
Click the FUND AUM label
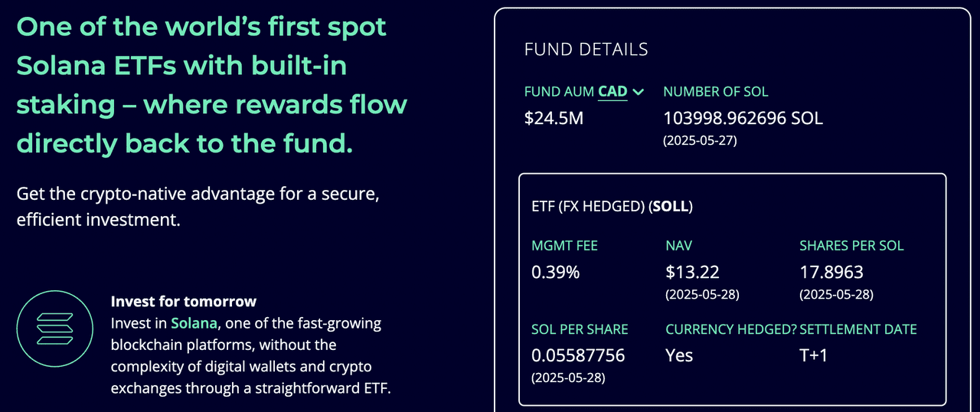coord(559,92)
